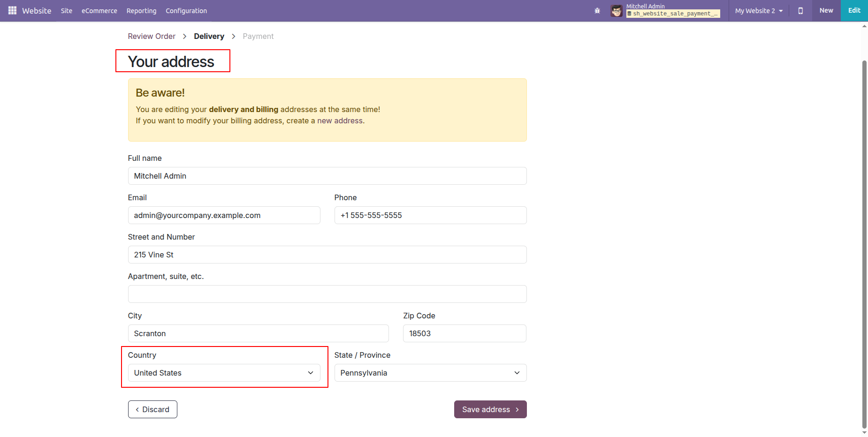Click the Edit button

point(854,10)
